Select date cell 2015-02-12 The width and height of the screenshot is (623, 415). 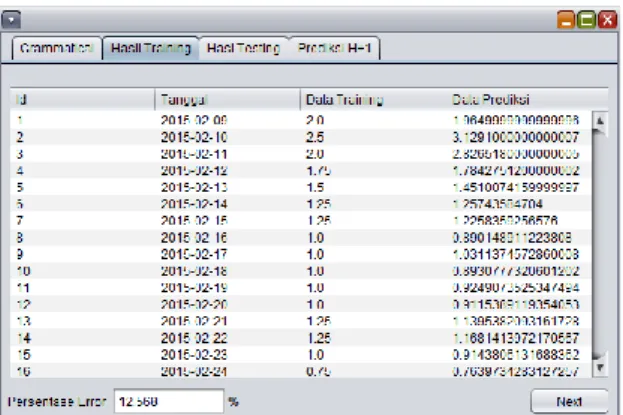(x=194, y=171)
